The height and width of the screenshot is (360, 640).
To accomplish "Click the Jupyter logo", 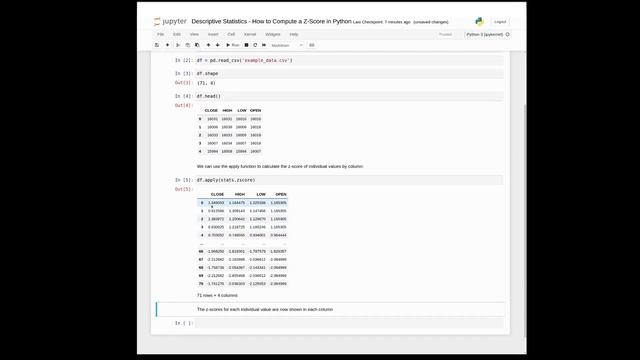I will 170,22.
